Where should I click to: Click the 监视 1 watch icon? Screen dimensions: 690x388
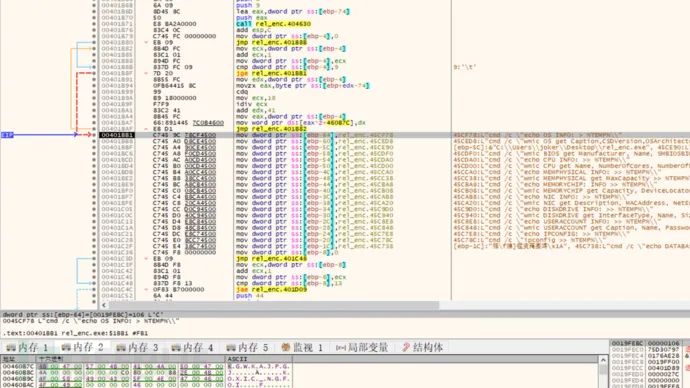point(286,348)
